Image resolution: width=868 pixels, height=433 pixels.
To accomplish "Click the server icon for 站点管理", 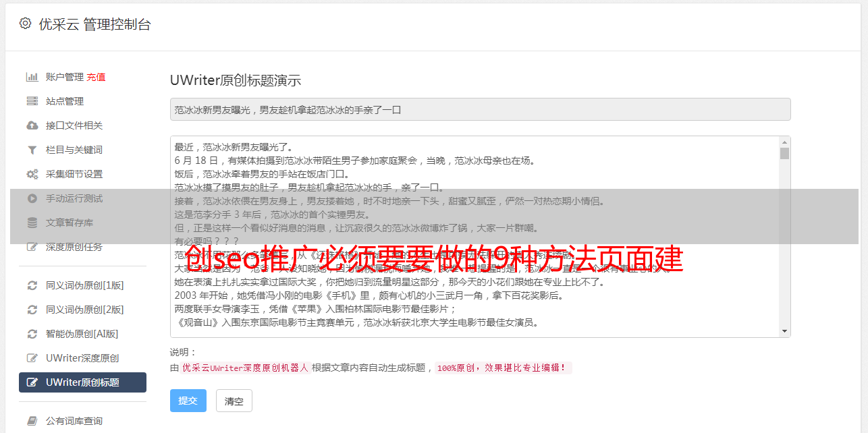I will point(32,101).
